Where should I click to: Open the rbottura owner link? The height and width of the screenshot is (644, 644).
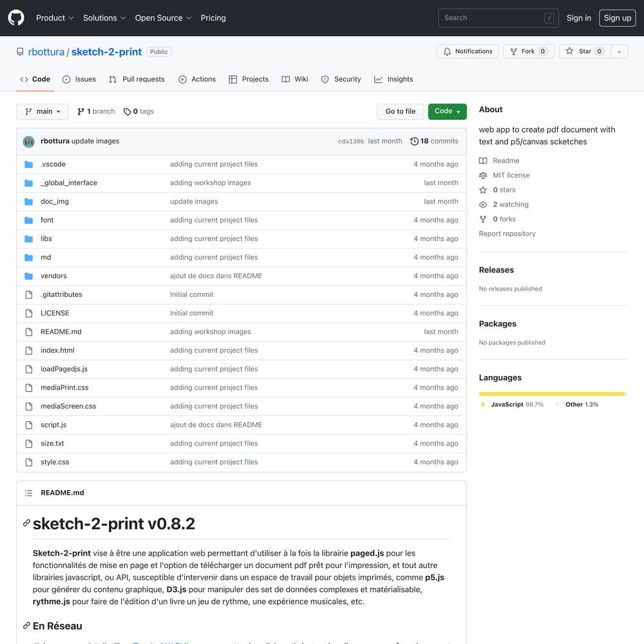click(x=46, y=52)
